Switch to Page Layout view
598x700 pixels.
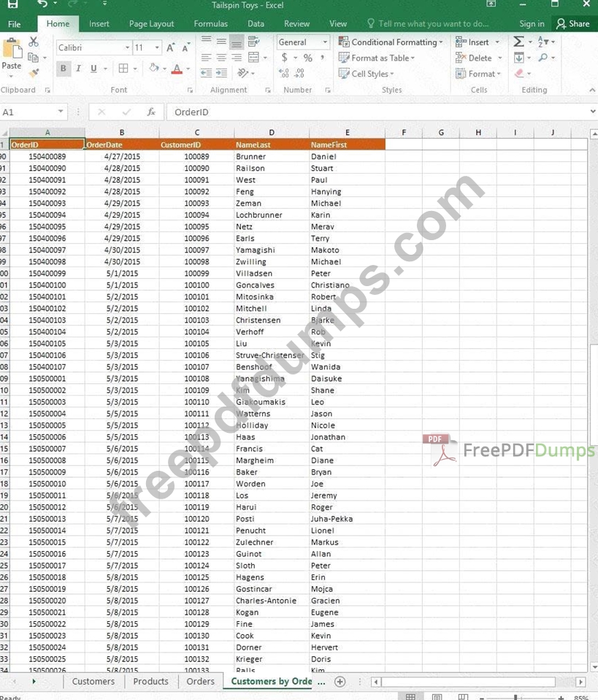pos(437,697)
